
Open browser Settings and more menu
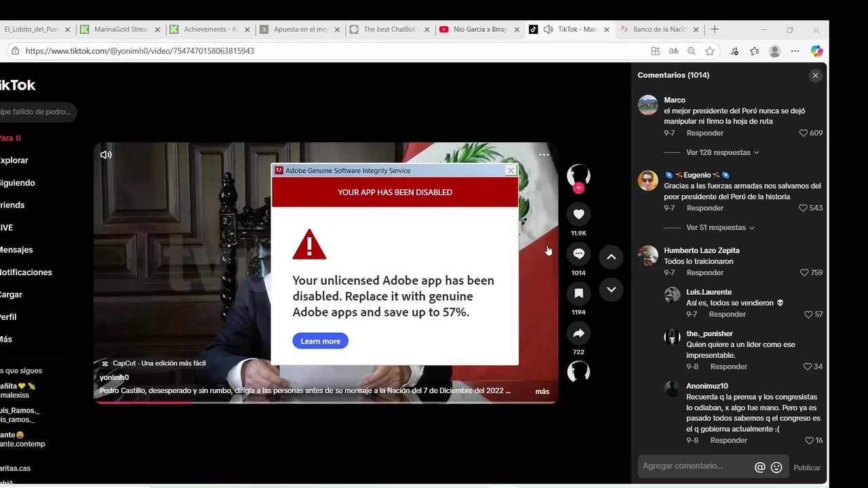coord(795,51)
